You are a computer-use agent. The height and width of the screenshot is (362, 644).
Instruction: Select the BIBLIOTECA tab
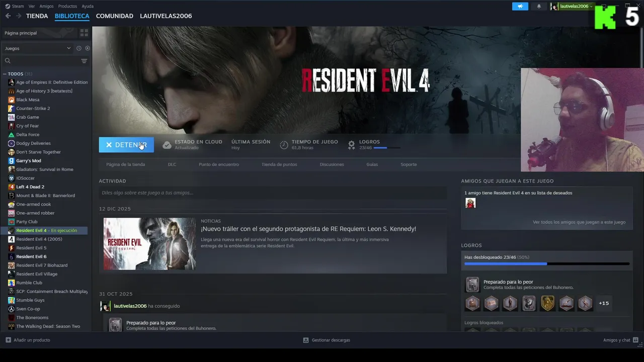point(72,16)
